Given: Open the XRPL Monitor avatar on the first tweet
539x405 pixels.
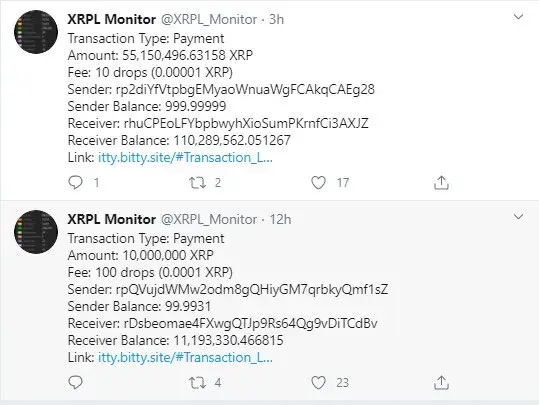Looking at the screenshot, I should pos(36,32).
